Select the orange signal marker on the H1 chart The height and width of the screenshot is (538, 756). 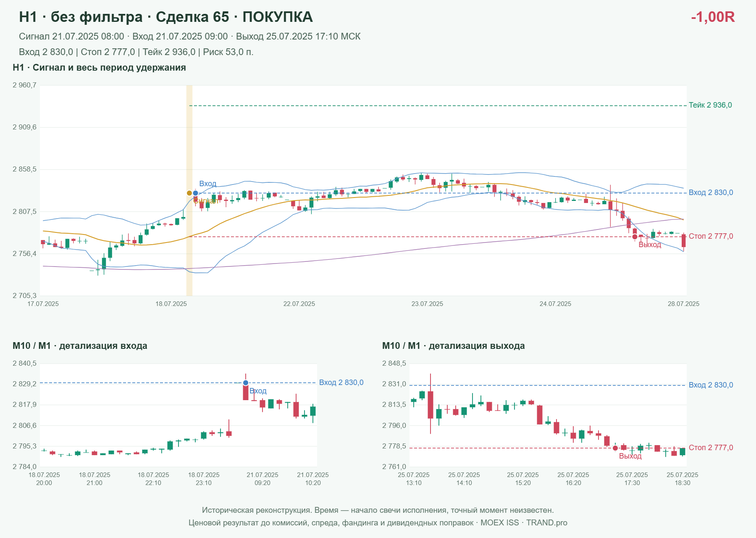(x=189, y=193)
